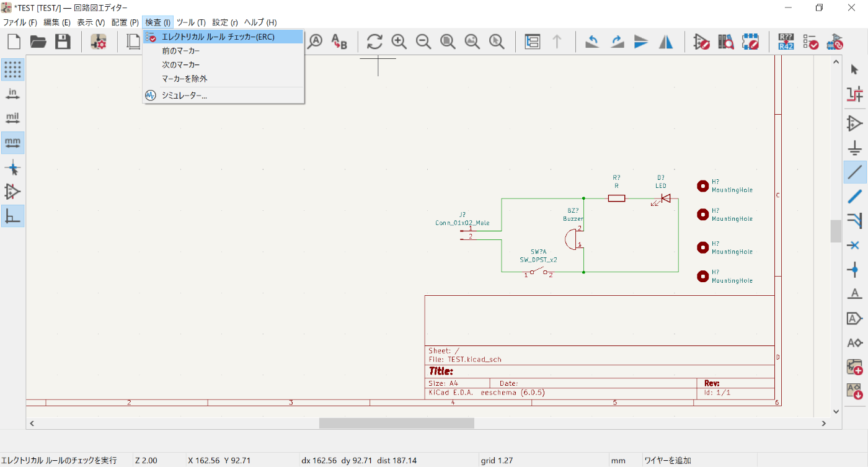This screenshot has height=467, width=868.
Task: Toggle 90-degree wire constraint
Action: (x=12, y=215)
